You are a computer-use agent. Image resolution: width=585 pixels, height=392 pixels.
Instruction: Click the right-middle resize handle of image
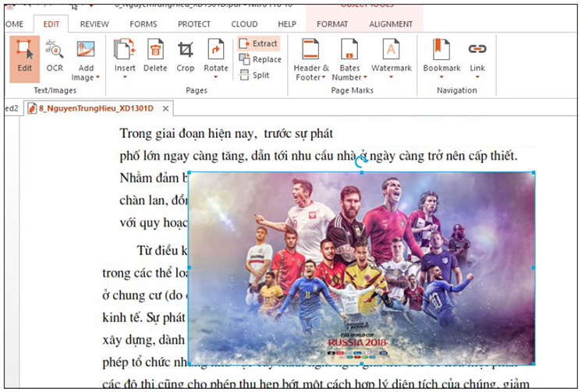pos(534,267)
